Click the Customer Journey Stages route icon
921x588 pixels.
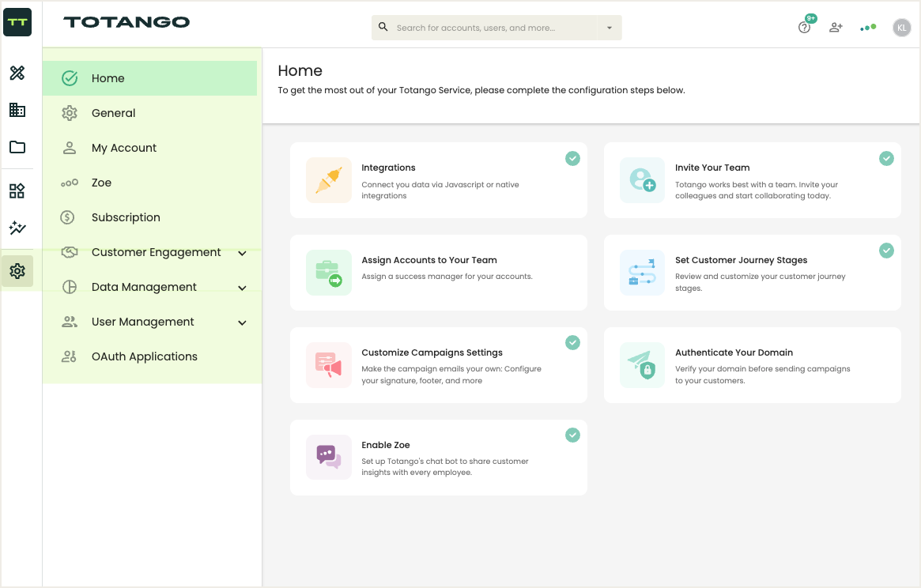click(x=643, y=273)
